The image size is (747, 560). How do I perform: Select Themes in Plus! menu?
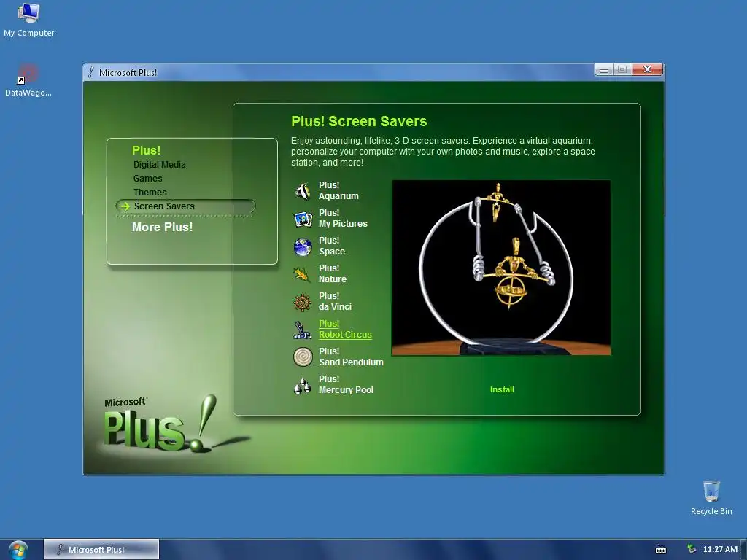coord(150,192)
